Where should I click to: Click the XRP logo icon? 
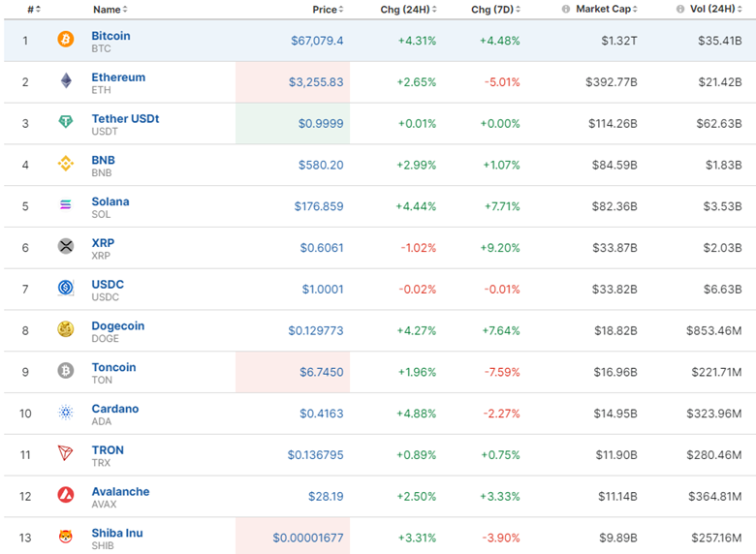(66, 246)
